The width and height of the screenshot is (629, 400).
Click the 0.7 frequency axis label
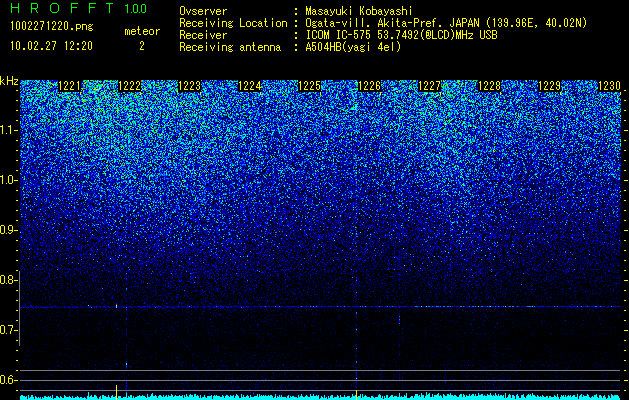(x=9, y=330)
